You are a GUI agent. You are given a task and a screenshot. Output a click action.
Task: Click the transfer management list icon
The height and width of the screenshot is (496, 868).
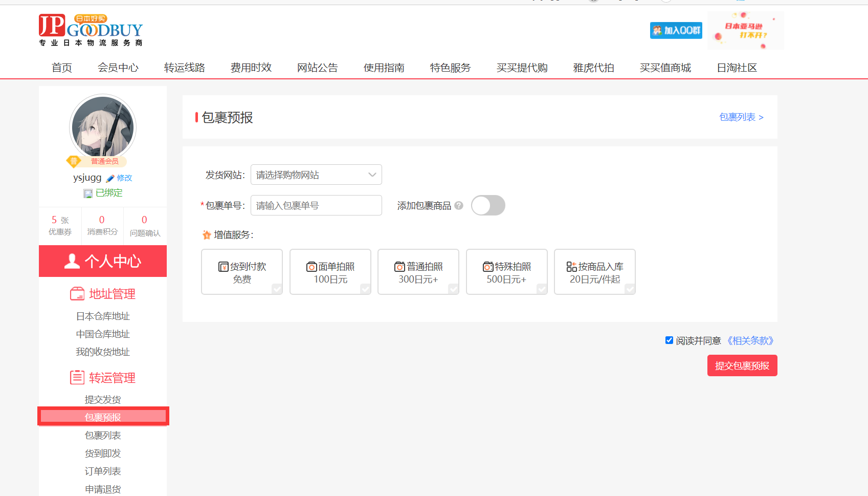[77, 378]
